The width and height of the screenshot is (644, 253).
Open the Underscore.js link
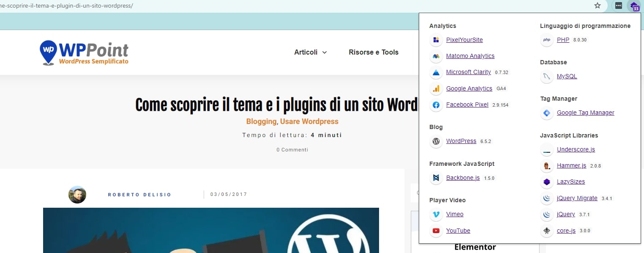[576, 149]
